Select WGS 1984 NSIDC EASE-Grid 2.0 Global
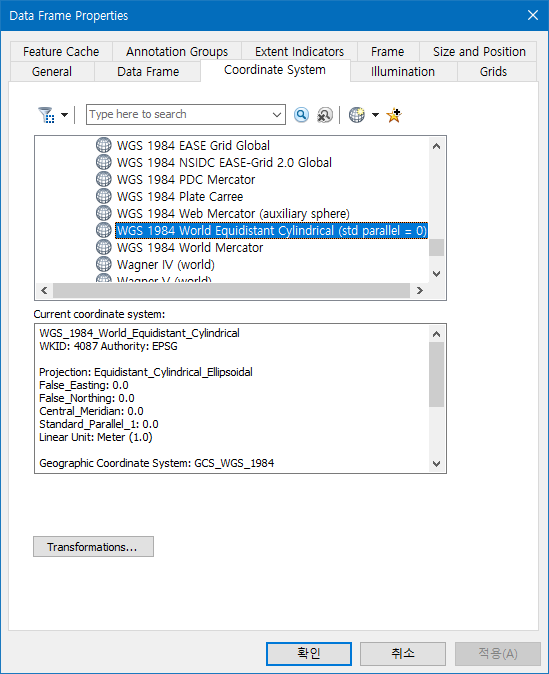 click(224, 162)
